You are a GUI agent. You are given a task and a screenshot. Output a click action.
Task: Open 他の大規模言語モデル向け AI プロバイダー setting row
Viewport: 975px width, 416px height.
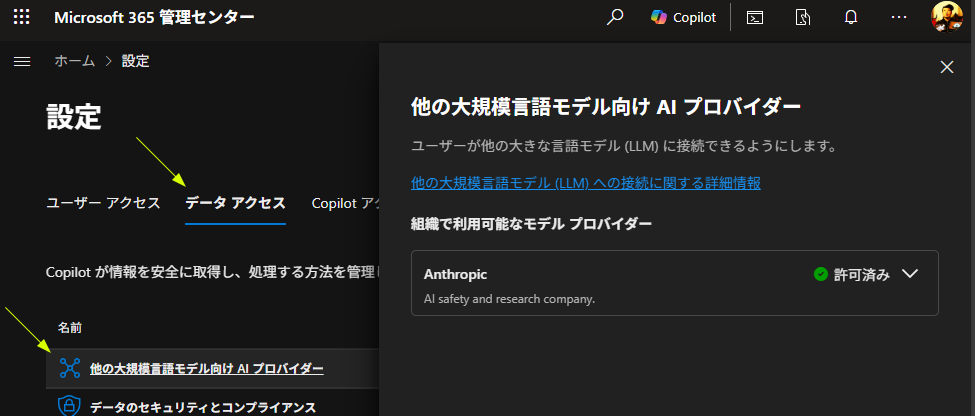[206, 369]
